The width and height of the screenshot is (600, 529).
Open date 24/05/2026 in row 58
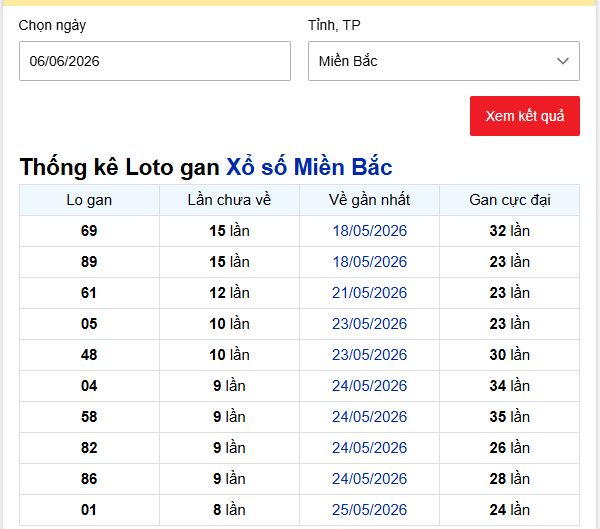coord(369,417)
